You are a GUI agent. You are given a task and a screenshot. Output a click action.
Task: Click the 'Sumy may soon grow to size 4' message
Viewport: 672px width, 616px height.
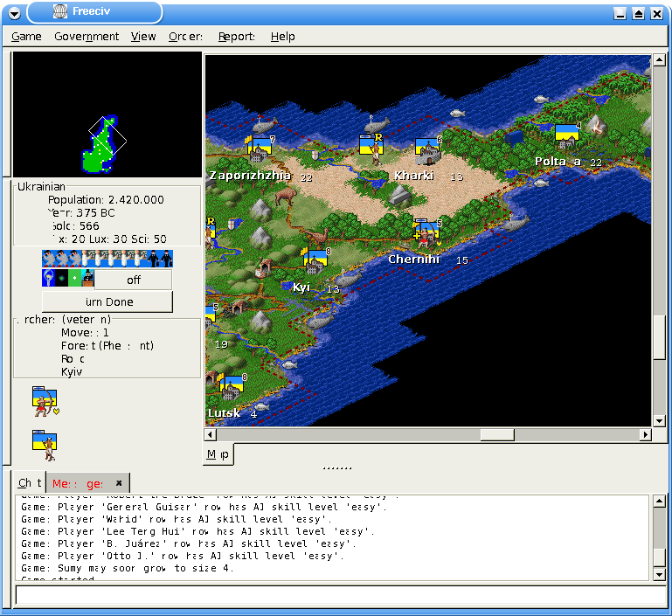tap(128, 569)
